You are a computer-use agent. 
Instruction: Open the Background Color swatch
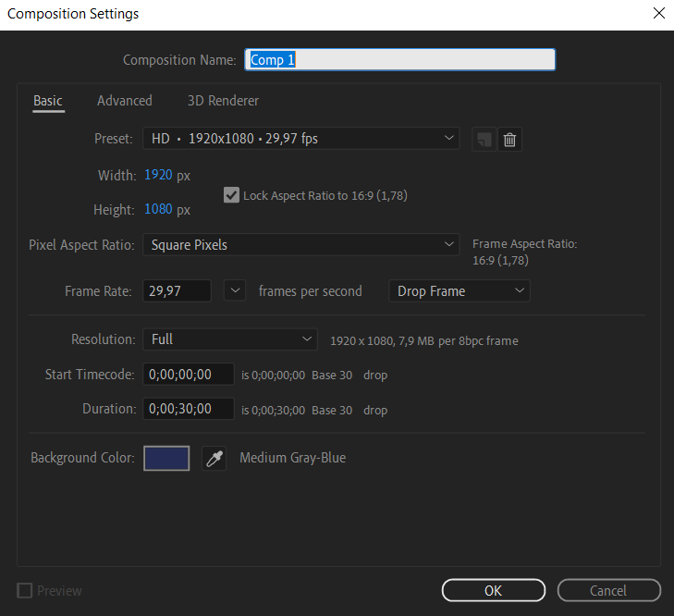pos(166,458)
